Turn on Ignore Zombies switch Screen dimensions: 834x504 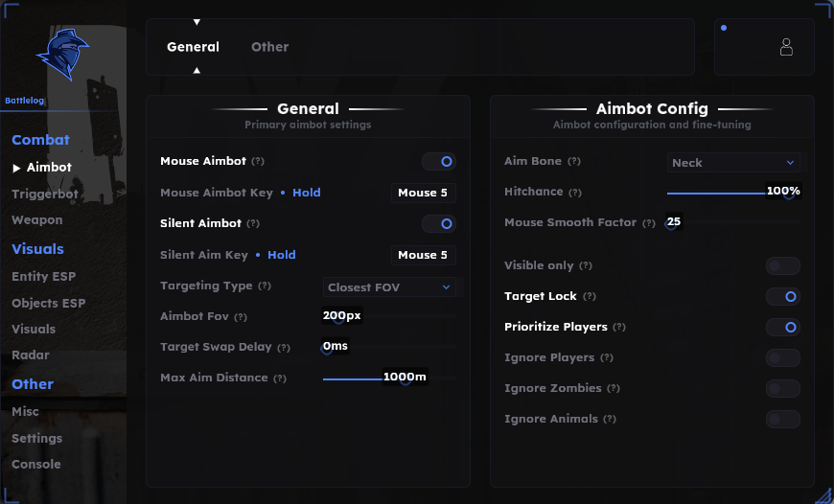coord(783,389)
